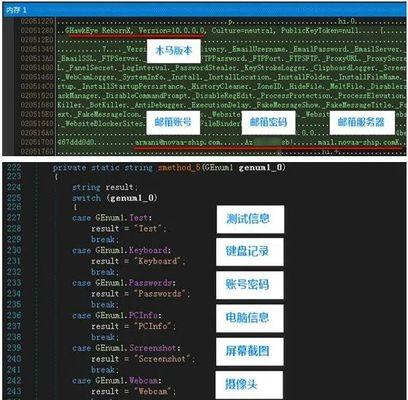This screenshot has width=408, height=400.
Task: Click the result = "Screenshot" assignment
Action: click(x=143, y=359)
